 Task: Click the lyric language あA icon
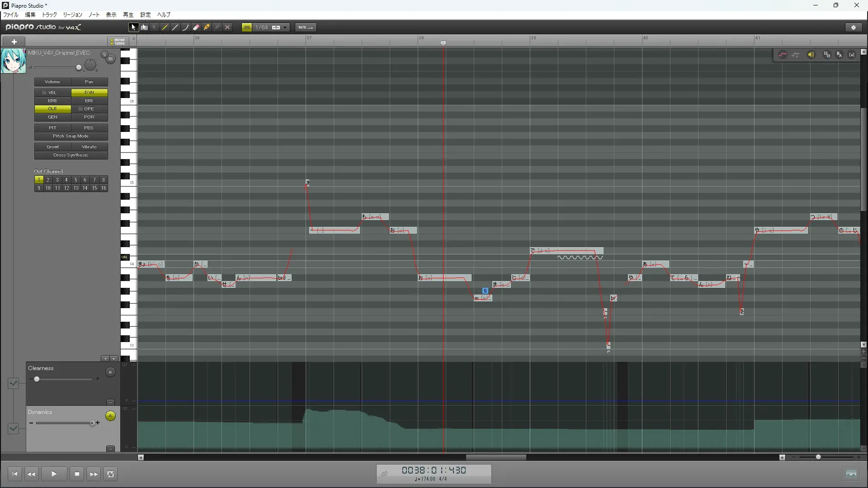[x=839, y=55]
